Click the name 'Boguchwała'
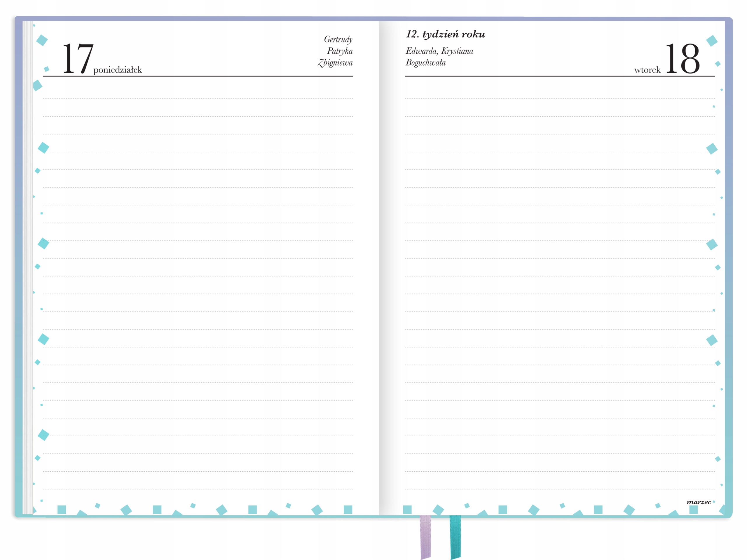Viewport: 747px width, 560px height. pos(425,63)
